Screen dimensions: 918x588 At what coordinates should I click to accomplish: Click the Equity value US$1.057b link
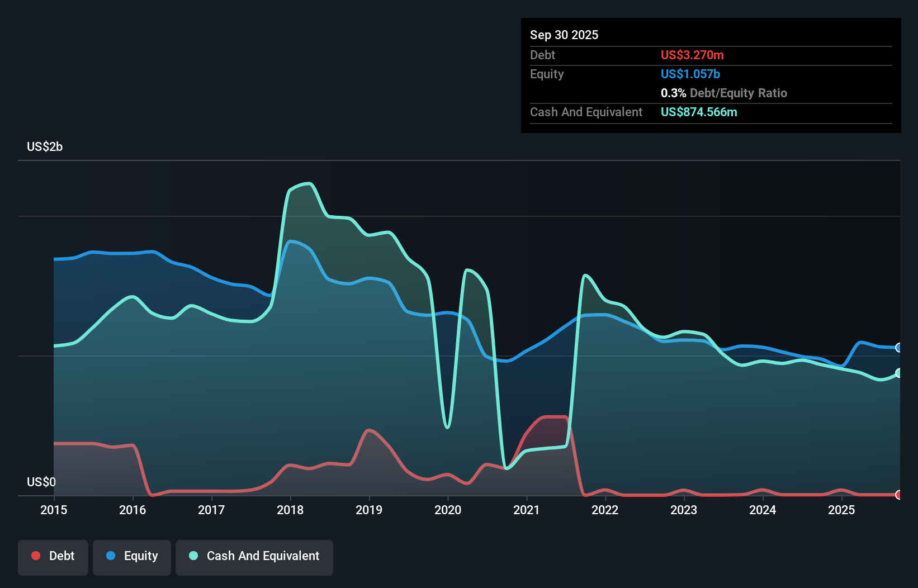tap(690, 74)
